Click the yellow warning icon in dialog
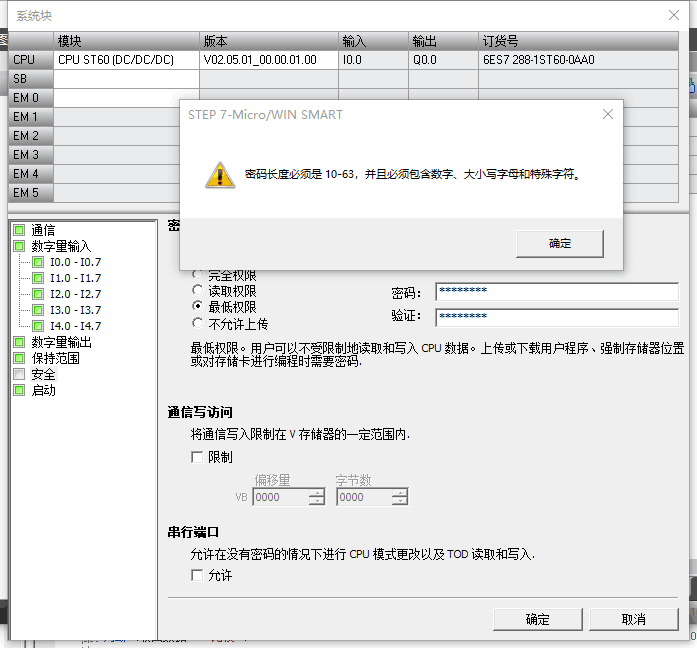The width and height of the screenshot is (697, 648). (219, 174)
